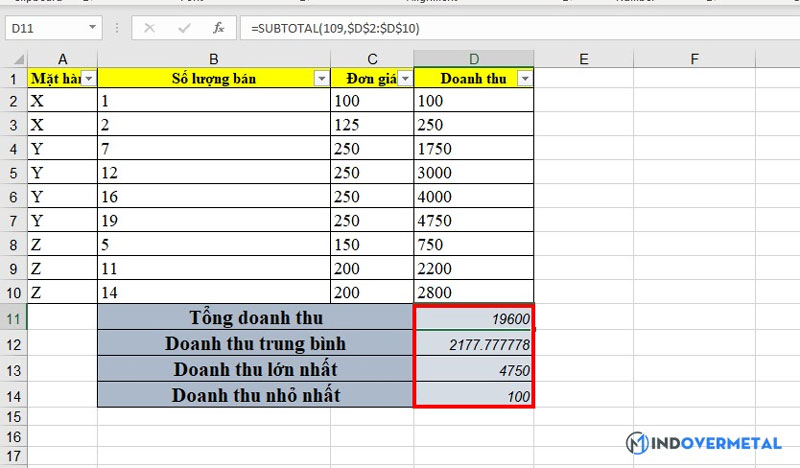Click the Cancel X icon in formula bar

point(150,28)
